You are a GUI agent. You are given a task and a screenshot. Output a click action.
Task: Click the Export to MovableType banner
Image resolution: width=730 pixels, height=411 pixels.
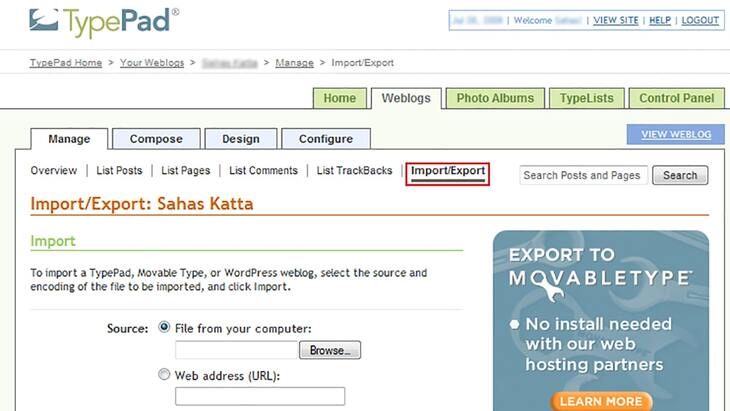pos(601,321)
